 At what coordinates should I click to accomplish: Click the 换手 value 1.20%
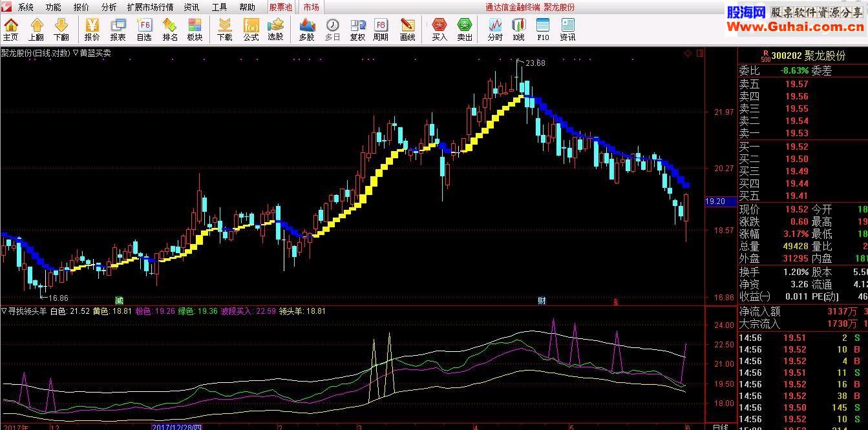point(796,272)
